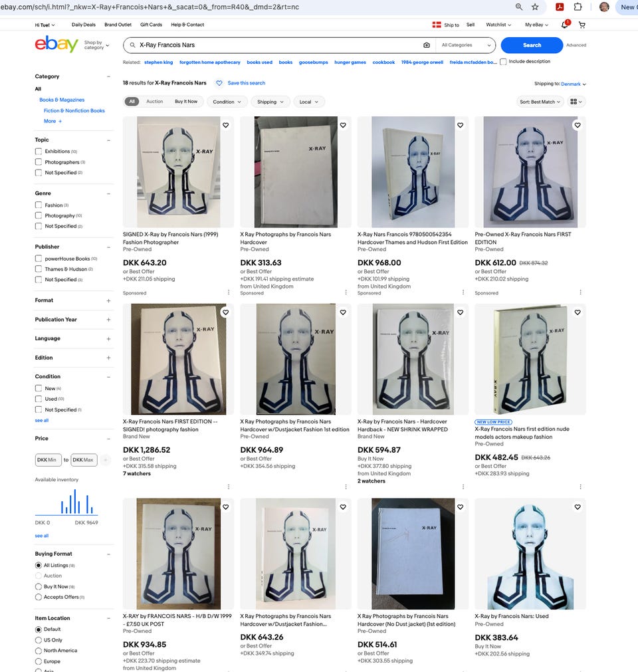Image resolution: width=638 pixels, height=672 pixels.
Task: Open the All Categories dropdown
Action: pyautogui.click(x=466, y=45)
